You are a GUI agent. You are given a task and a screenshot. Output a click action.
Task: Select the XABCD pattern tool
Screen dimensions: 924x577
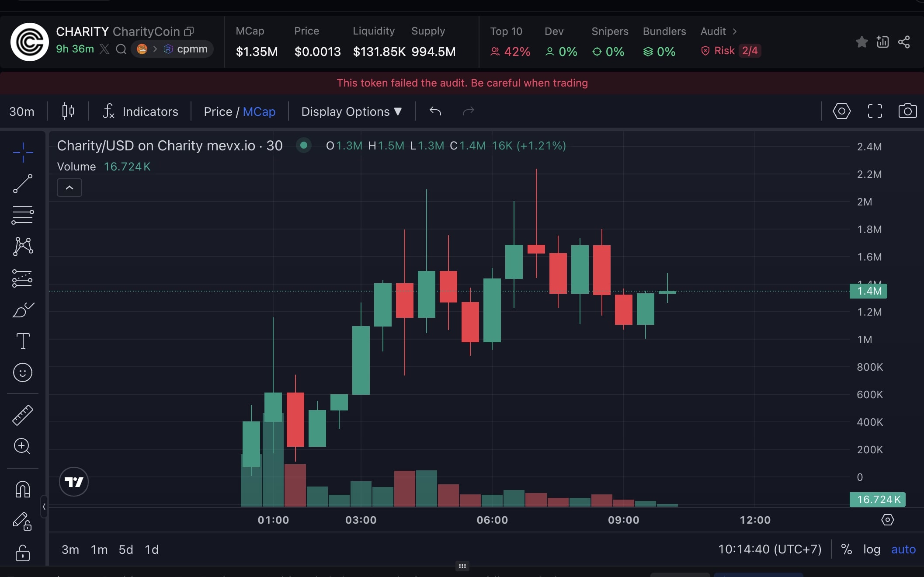coord(23,247)
